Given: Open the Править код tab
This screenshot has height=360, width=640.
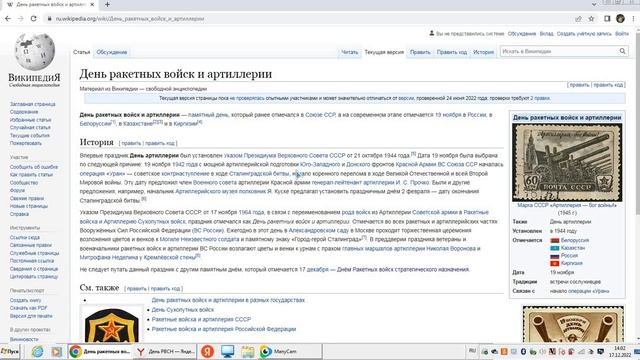Looking at the screenshot, I should (451, 52).
